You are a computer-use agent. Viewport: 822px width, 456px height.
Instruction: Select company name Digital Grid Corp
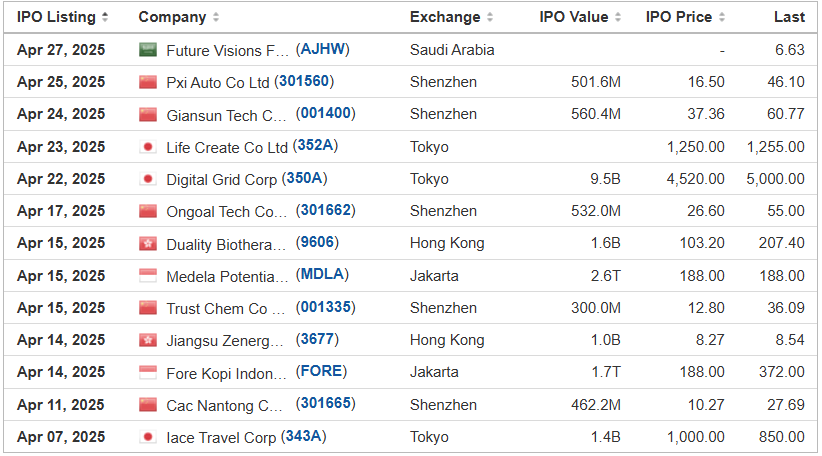[x=221, y=180]
